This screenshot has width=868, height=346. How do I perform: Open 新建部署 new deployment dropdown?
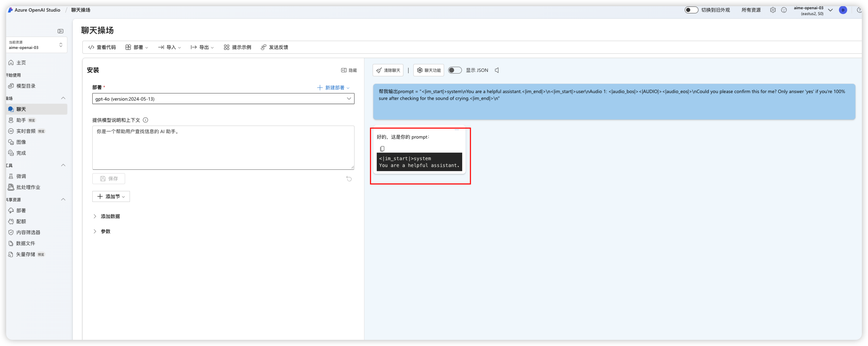(333, 88)
